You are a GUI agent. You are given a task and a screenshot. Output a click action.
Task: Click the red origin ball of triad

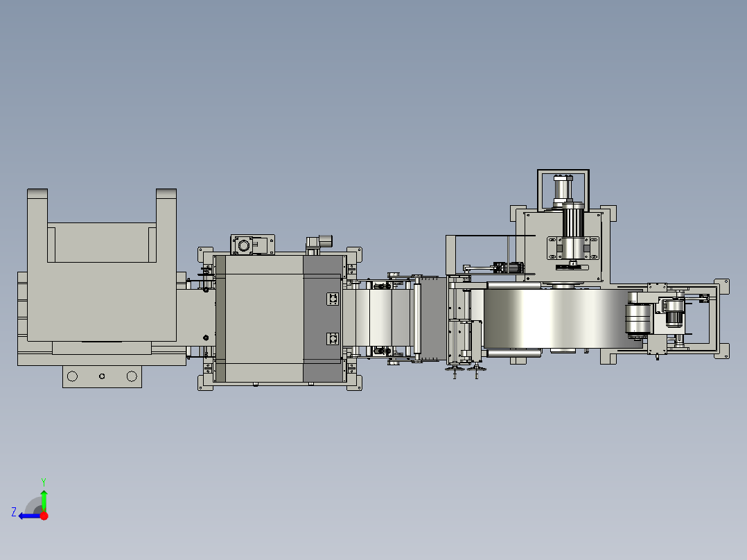(x=44, y=516)
